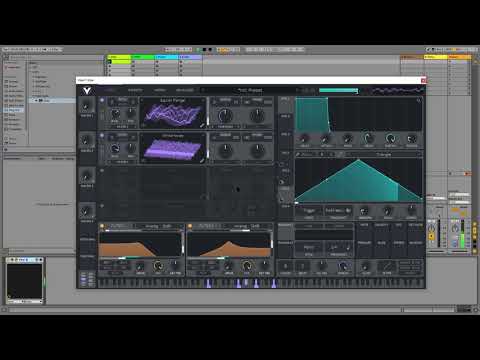Viewport: 480px width, 360px height.
Task: Click the Vital logo
Action: click(x=87, y=90)
